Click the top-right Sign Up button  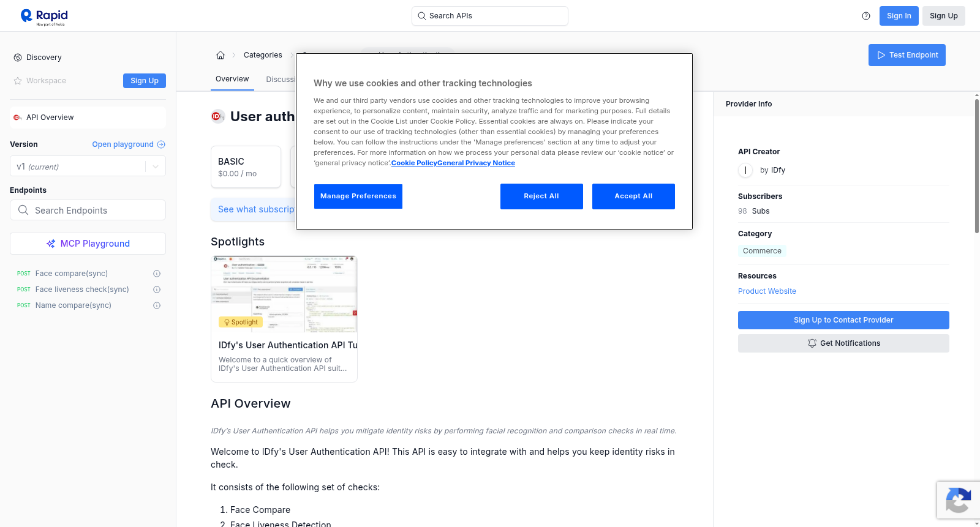(943, 16)
